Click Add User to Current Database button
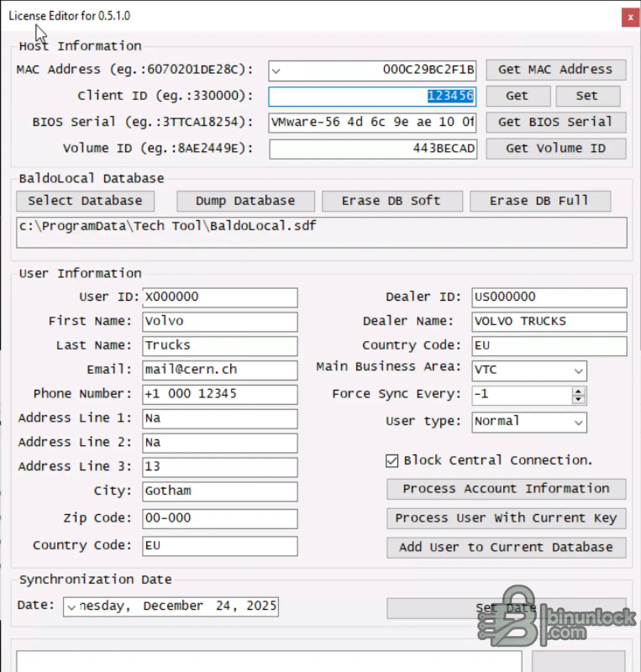Screen dimensions: 641x672 [506, 548]
